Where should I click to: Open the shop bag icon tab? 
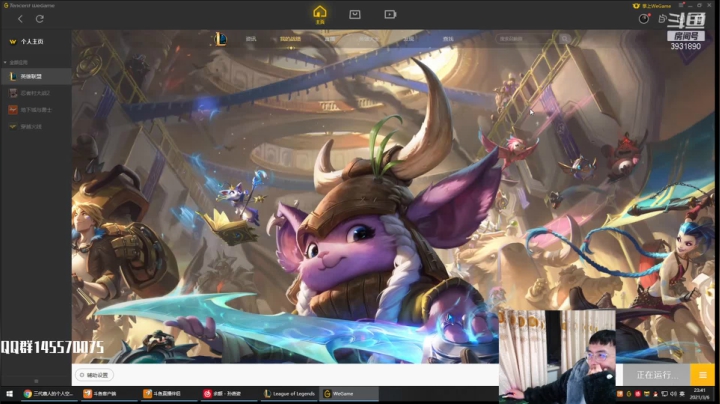click(355, 15)
